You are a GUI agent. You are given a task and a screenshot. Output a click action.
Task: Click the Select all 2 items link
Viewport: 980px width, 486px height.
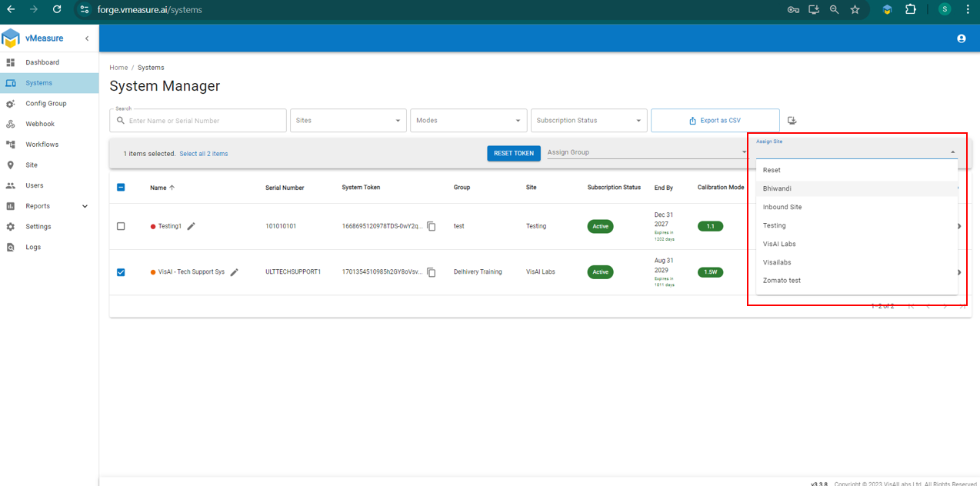204,154
